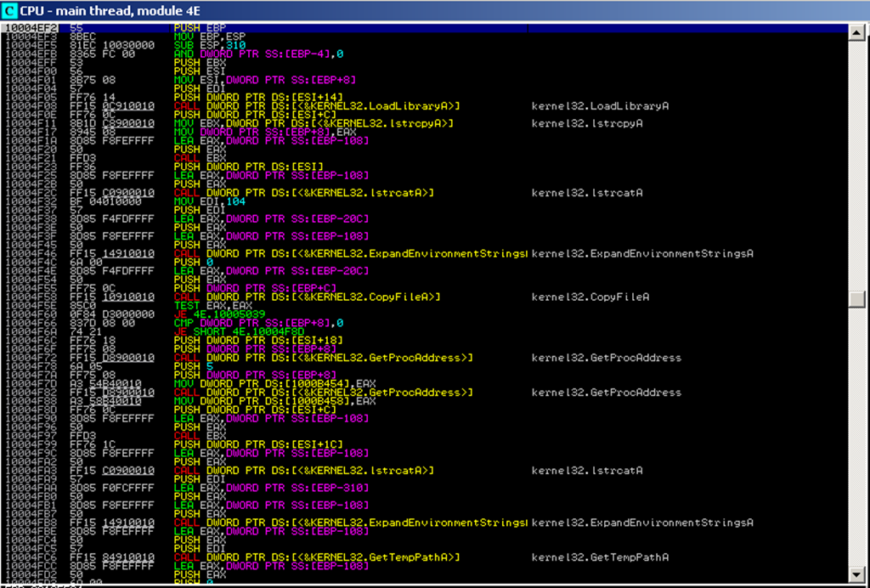Click the scrollbar down arrow
The height and width of the screenshot is (588, 870).
(x=859, y=570)
